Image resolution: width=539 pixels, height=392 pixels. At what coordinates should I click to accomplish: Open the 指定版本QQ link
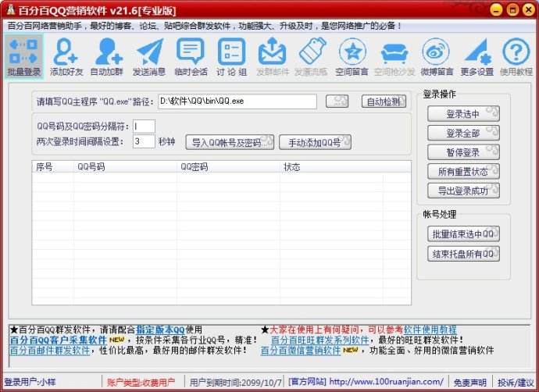161,330
